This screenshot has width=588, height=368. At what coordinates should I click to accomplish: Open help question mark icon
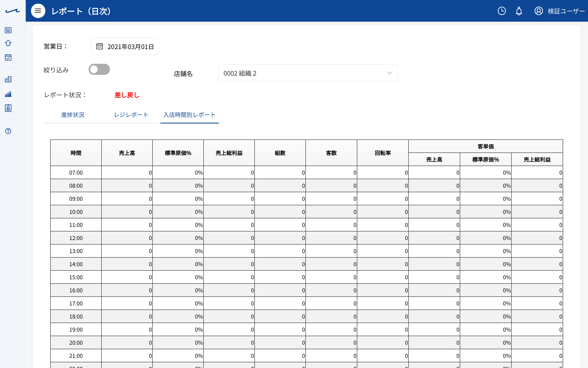coord(8,131)
